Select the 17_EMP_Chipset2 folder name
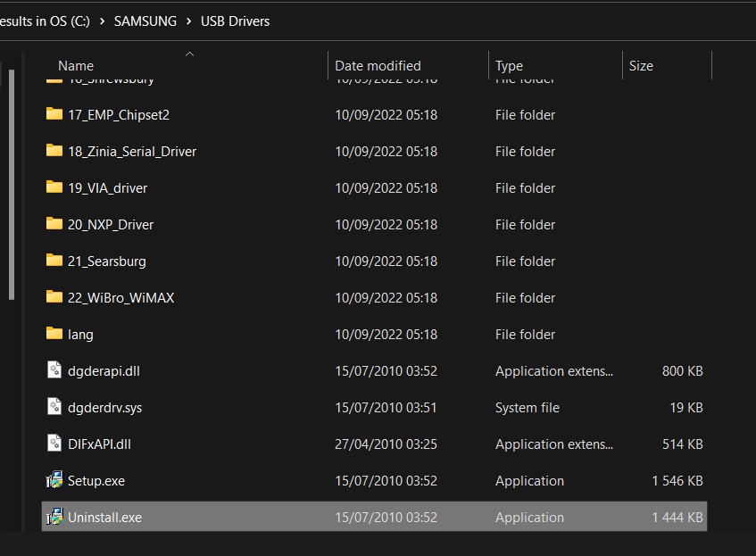This screenshot has height=556, width=756. pyautogui.click(x=119, y=115)
